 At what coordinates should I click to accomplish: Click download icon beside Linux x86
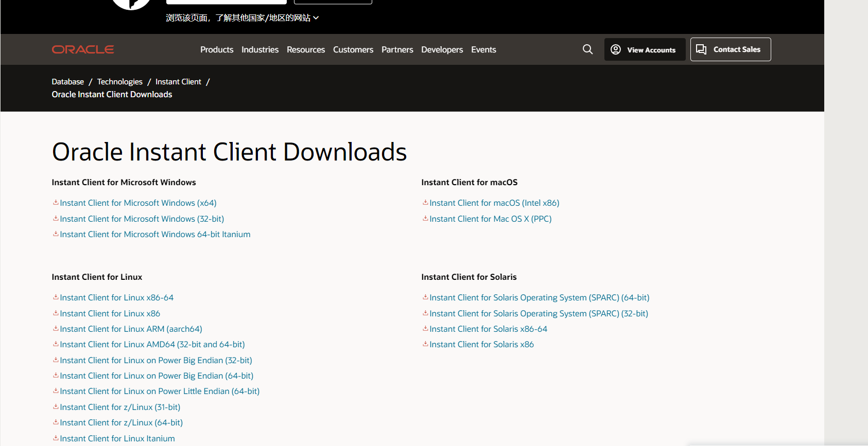pyautogui.click(x=56, y=313)
